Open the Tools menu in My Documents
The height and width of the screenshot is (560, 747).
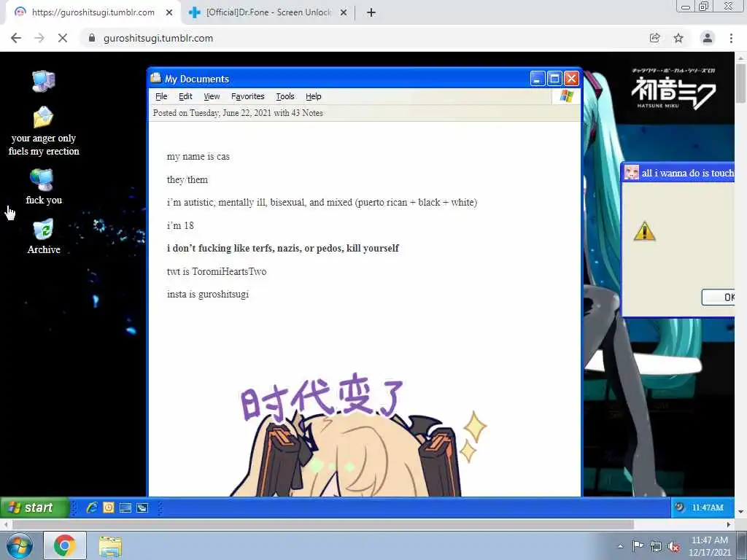point(285,96)
